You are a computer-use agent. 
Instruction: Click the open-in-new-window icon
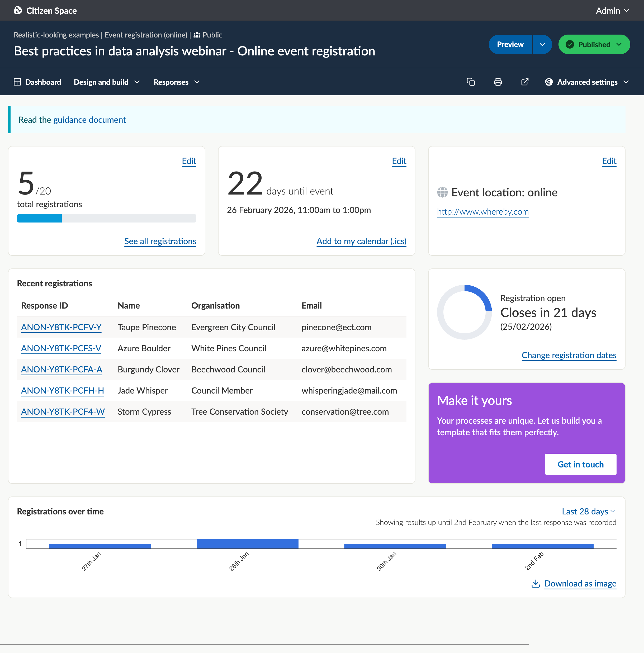coord(525,82)
